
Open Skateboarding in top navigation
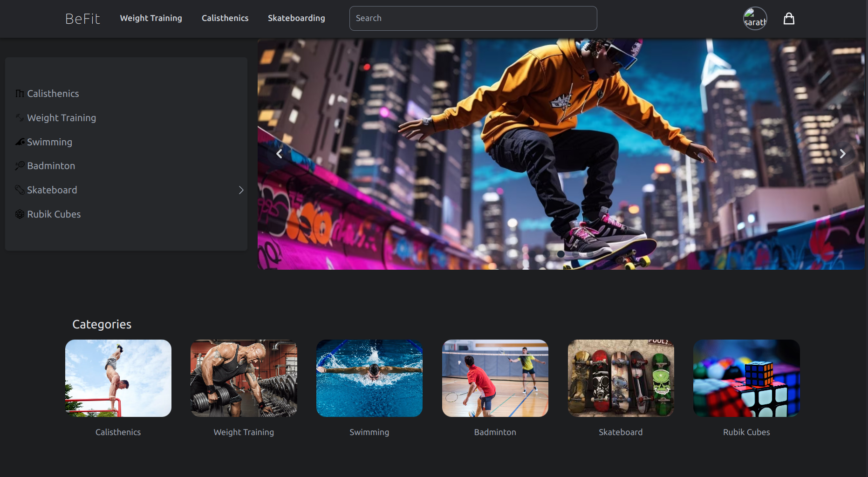(x=296, y=18)
